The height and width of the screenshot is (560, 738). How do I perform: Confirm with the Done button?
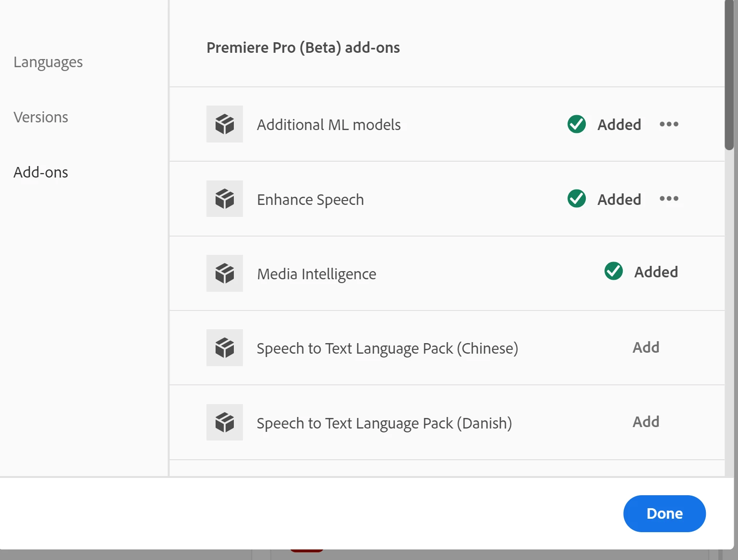click(x=665, y=513)
